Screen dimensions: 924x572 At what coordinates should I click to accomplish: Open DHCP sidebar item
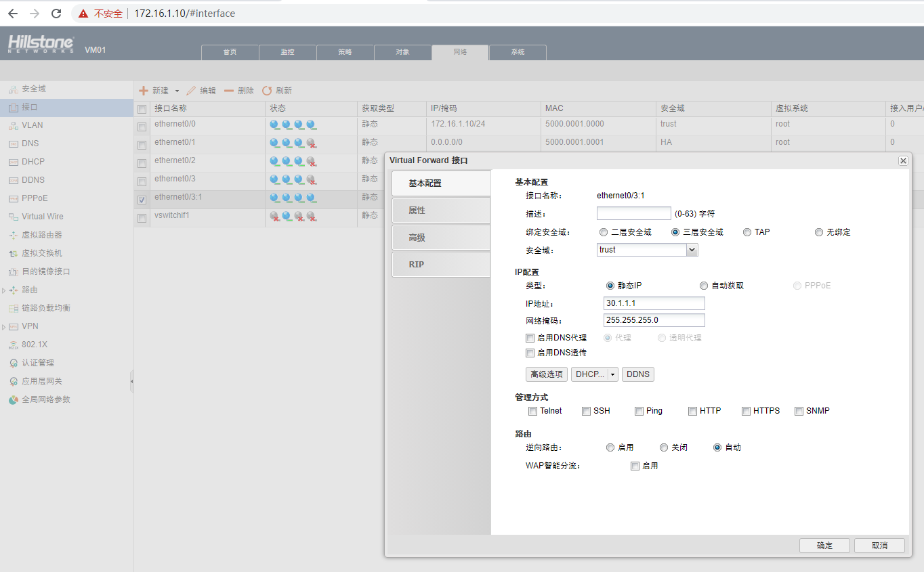tap(33, 162)
